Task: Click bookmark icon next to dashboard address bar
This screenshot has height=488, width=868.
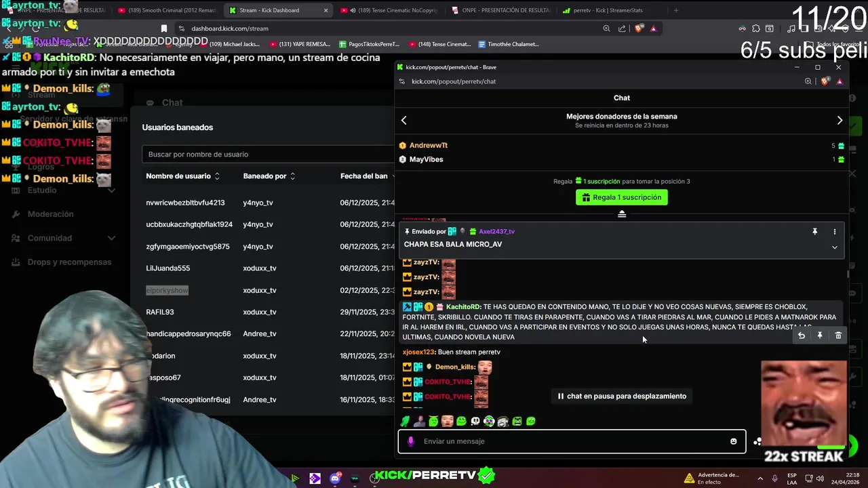Action: [164, 28]
